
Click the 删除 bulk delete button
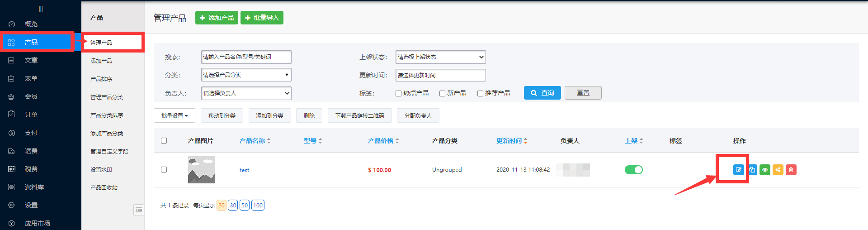(309, 115)
